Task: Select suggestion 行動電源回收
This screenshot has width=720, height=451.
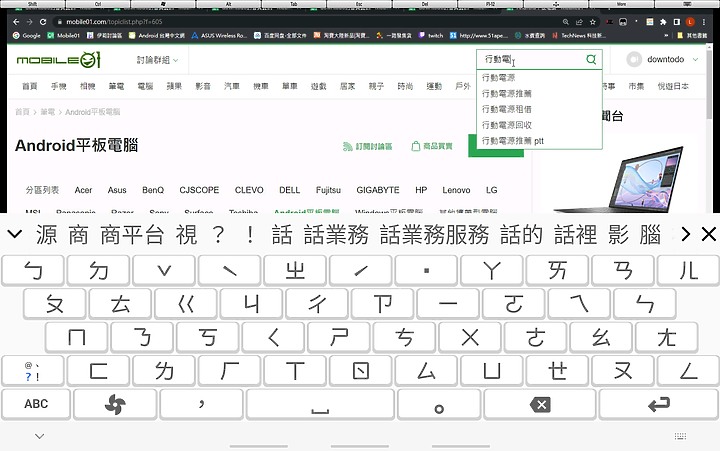Action: click(540, 124)
